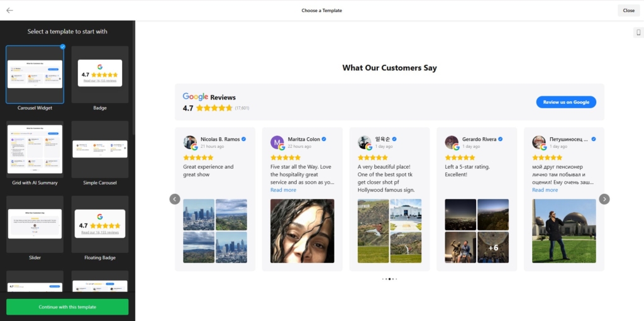Click What Our Customers Say heading
Image resolution: width=644 pixels, height=321 pixels.
[x=389, y=68]
